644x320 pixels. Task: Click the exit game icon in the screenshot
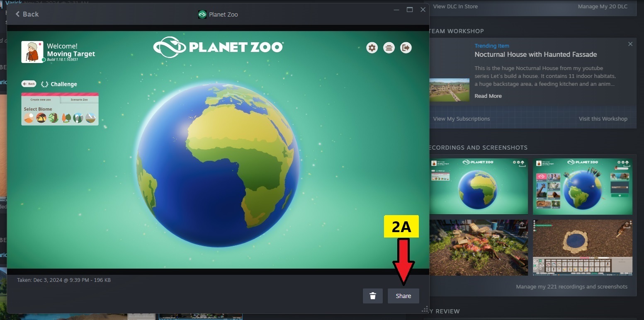406,48
